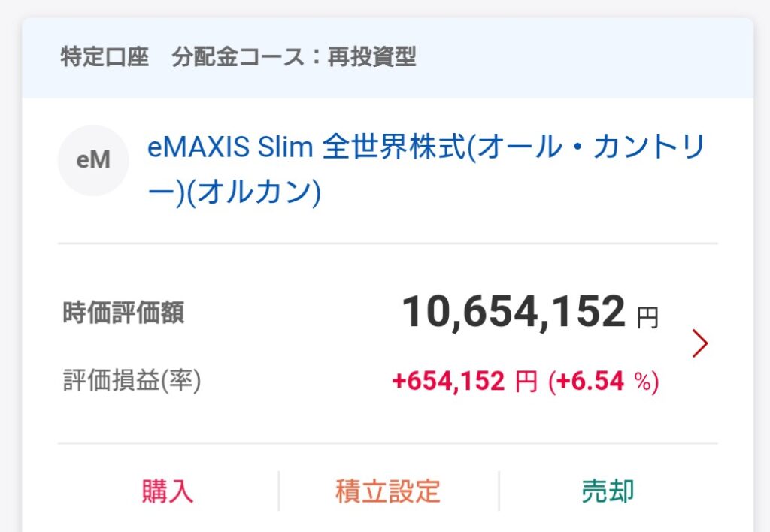Click the divider between 積立設定 and 売却

[x=499, y=491]
